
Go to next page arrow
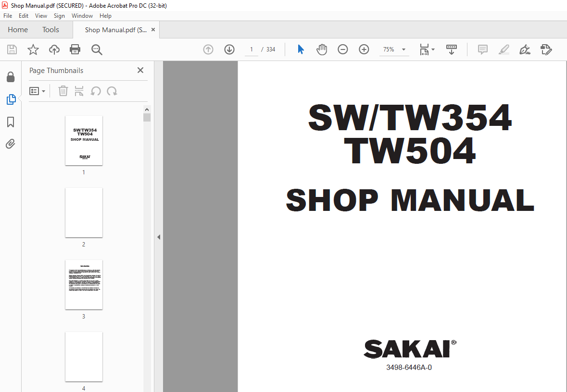229,49
